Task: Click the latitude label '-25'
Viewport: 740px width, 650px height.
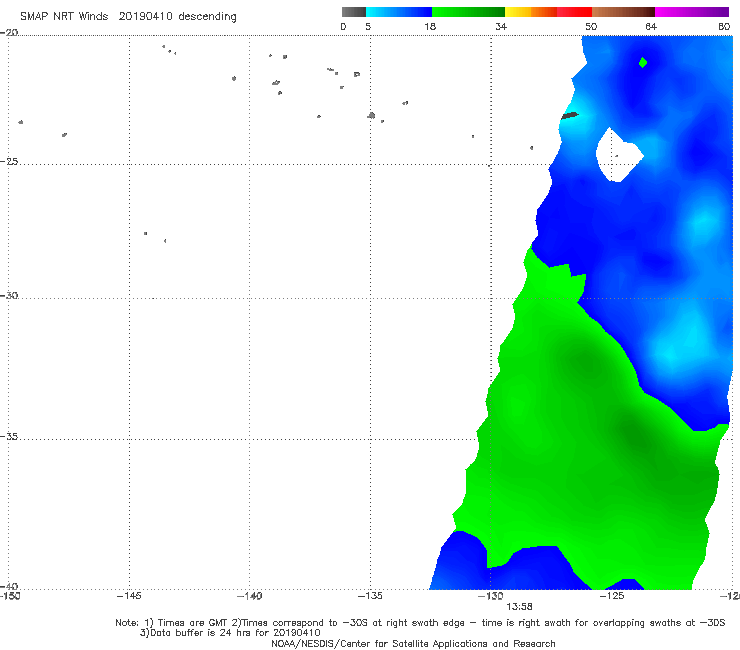Action: pyautogui.click(x=9, y=162)
